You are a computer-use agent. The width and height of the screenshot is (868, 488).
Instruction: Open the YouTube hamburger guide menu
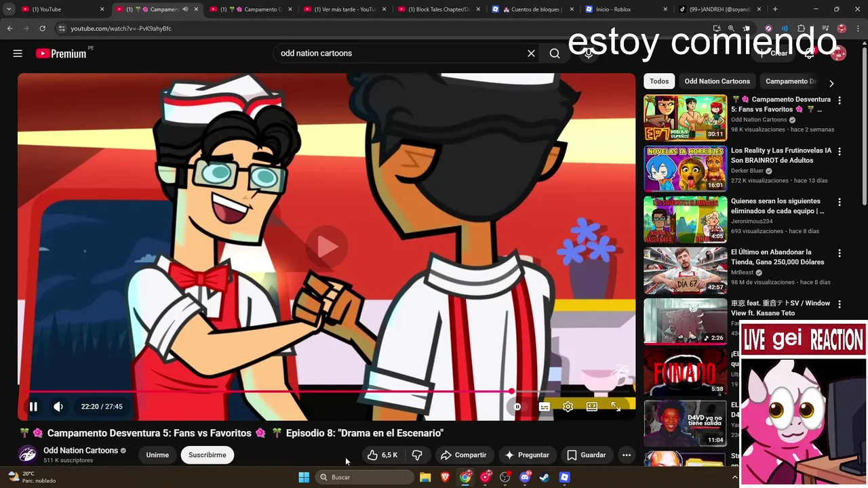click(x=18, y=54)
